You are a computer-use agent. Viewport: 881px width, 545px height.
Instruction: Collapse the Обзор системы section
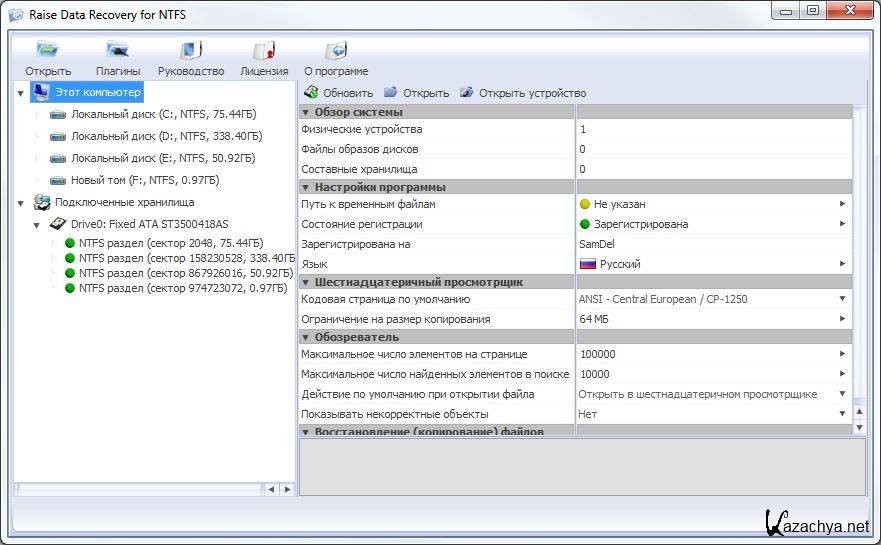307,112
